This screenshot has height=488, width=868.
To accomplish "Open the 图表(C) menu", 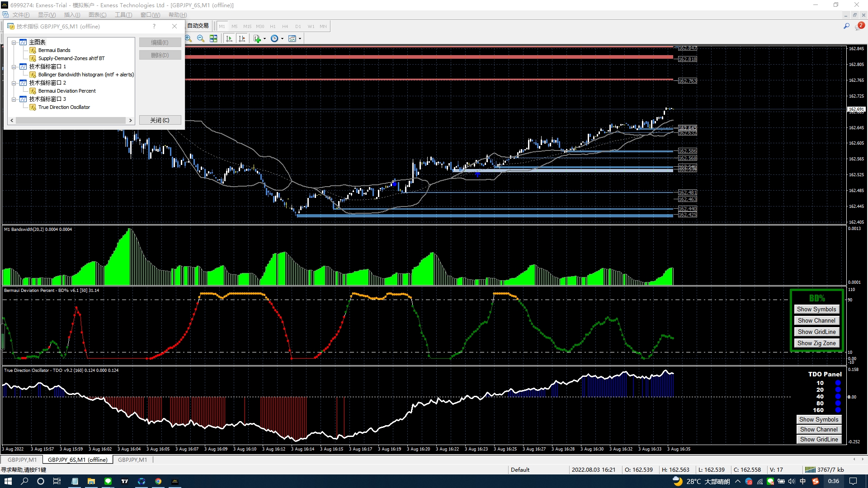I will tap(97, 15).
